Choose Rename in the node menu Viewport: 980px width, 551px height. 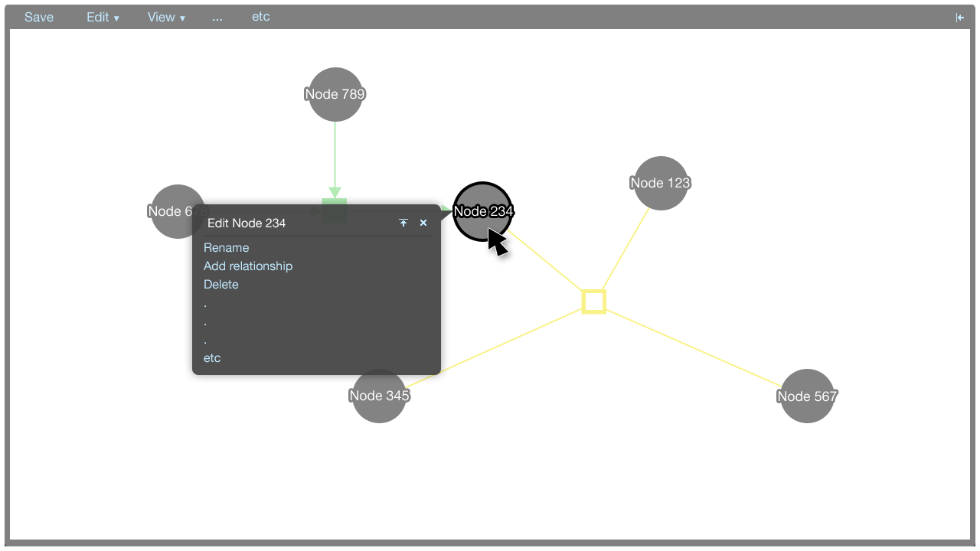coord(226,247)
